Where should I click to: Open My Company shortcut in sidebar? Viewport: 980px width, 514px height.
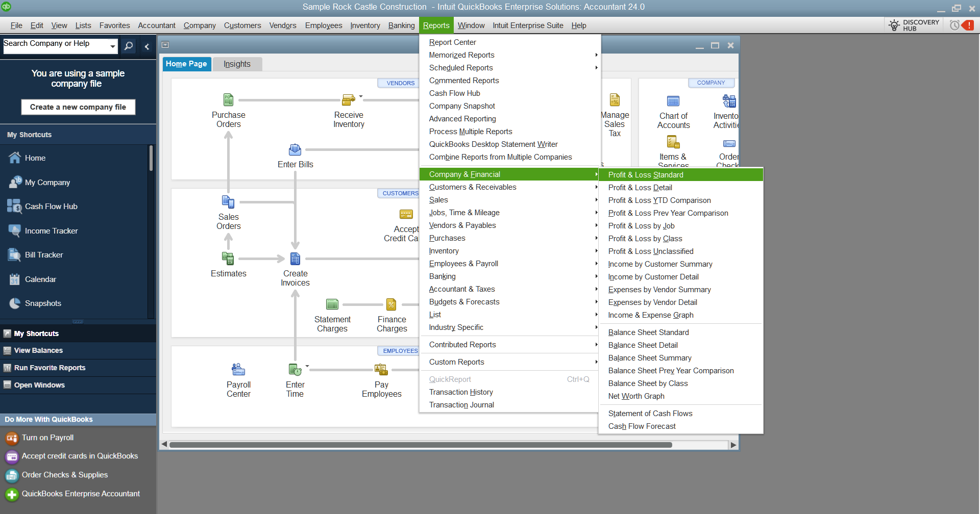[x=47, y=182]
